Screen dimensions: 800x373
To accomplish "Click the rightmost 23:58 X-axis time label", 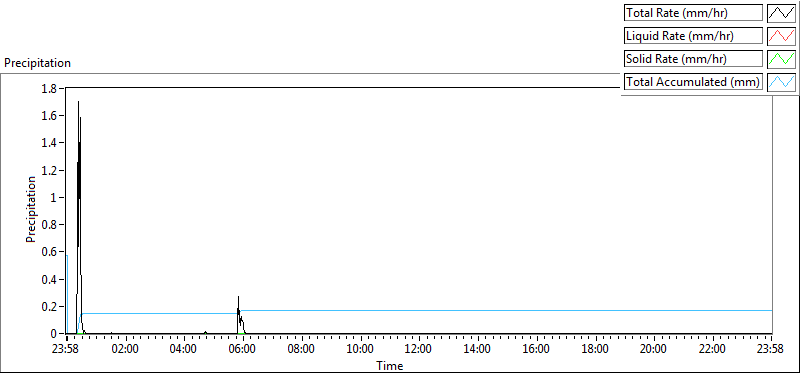I will tap(770, 349).
